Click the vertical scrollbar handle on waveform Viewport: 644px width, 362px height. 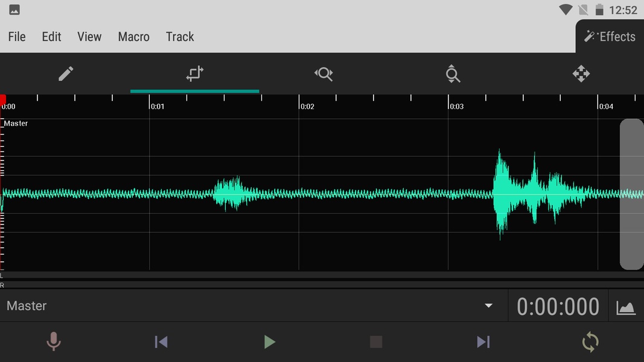(x=631, y=194)
